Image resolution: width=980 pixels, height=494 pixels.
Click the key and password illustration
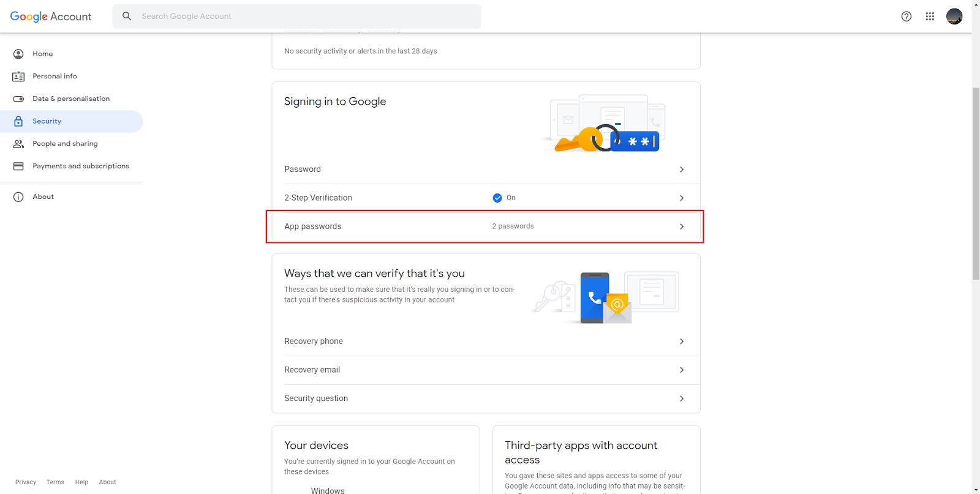[603, 124]
